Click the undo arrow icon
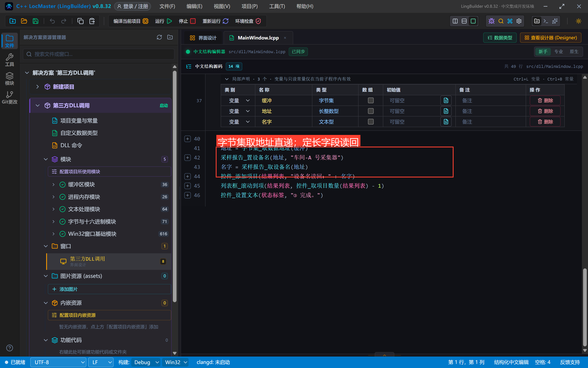Viewport: 588px width, 368px height. (52, 21)
